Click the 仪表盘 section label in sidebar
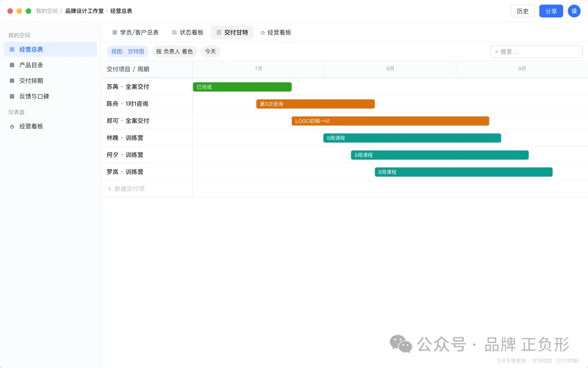Image resolution: width=588 pixels, height=368 pixels. coord(16,112)
